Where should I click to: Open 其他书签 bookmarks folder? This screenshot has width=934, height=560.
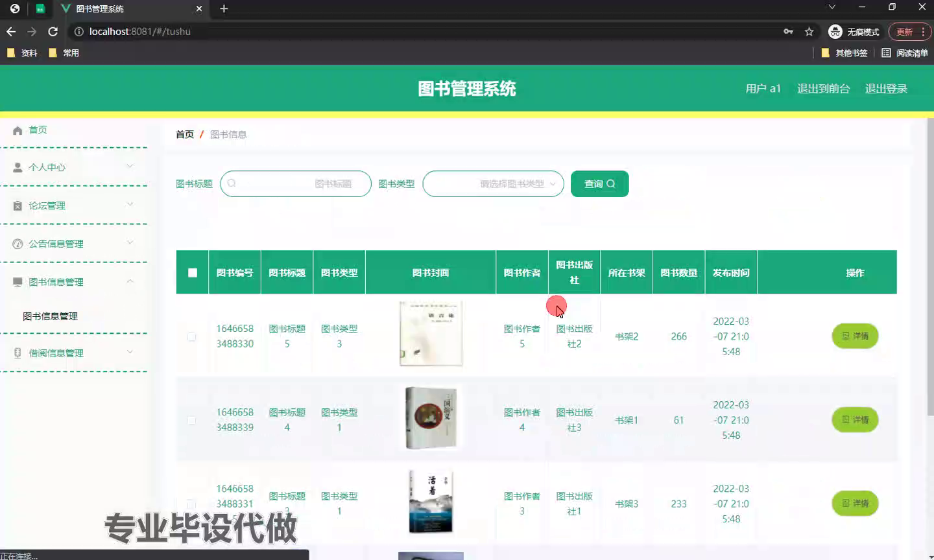[x=844, y=53]
